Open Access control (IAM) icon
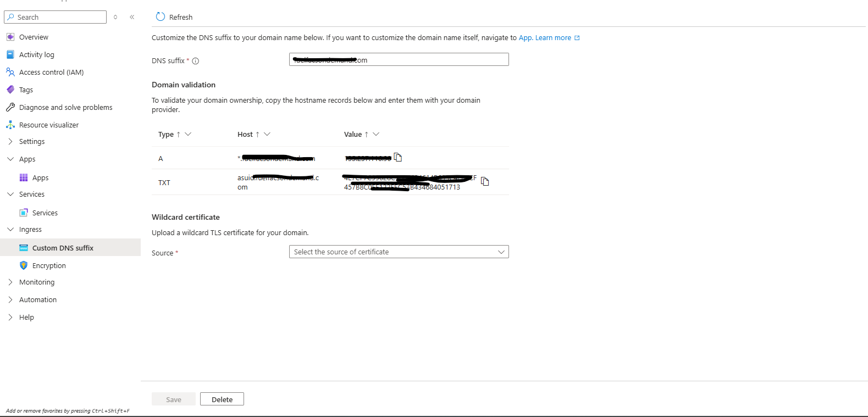Viewport: 868px width, 417px height. point(10,72)
